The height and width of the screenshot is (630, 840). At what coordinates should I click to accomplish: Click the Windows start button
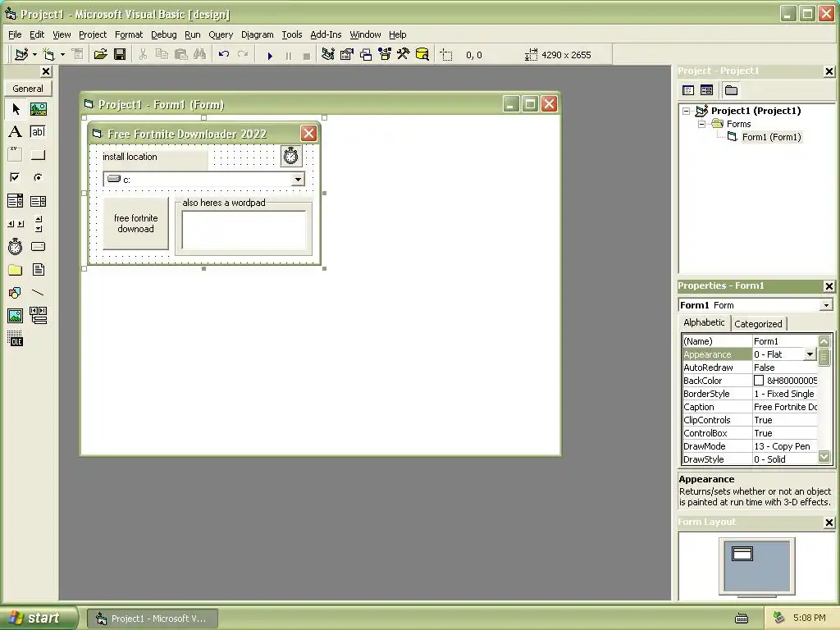tap(39, 619)
